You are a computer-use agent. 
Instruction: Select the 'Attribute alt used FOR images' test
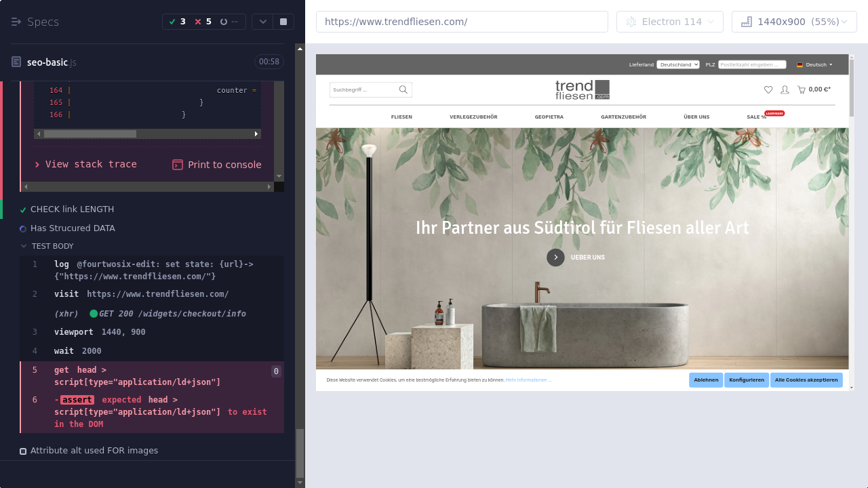(94, 451)
